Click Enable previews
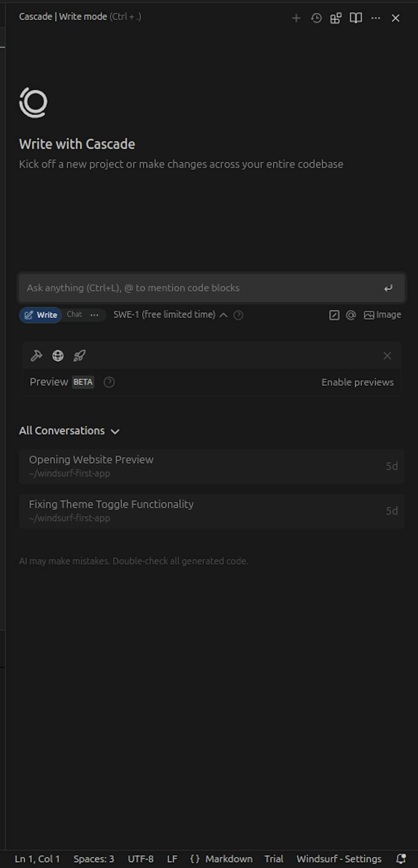This screenshot has width=418, height=868. (x=358, y=382)
